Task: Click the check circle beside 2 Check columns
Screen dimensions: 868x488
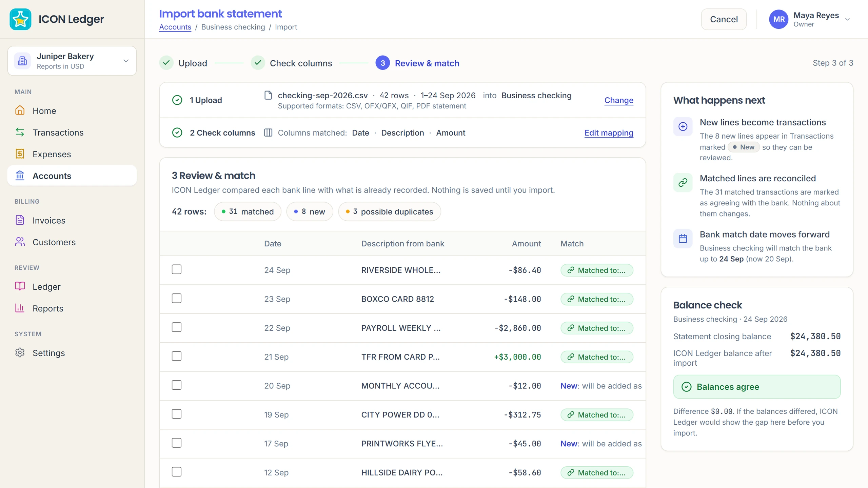Action: (x=177, y=133)
